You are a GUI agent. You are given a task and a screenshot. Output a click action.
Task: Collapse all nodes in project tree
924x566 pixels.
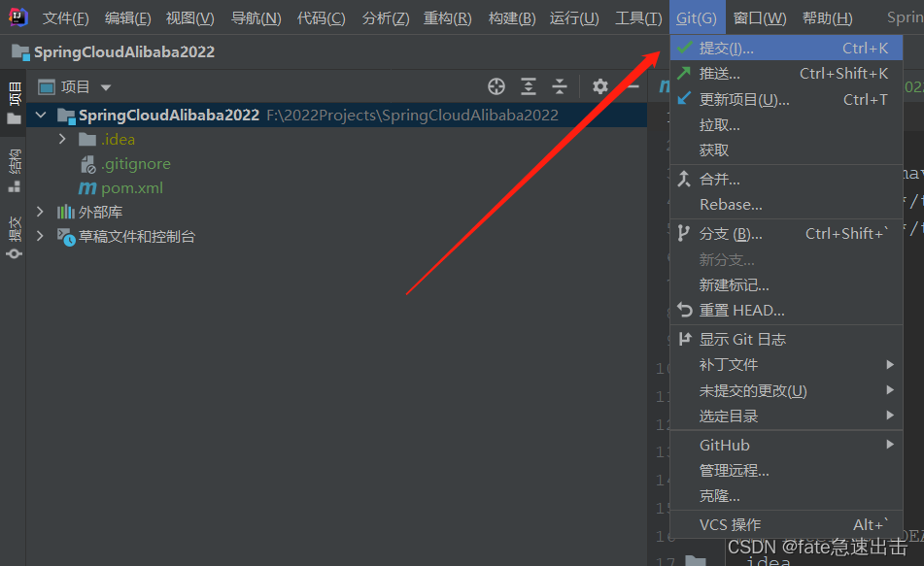tap(560, 86)
